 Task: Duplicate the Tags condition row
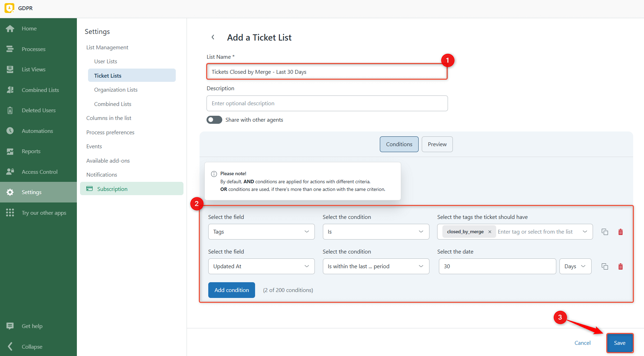click(605, 232)
